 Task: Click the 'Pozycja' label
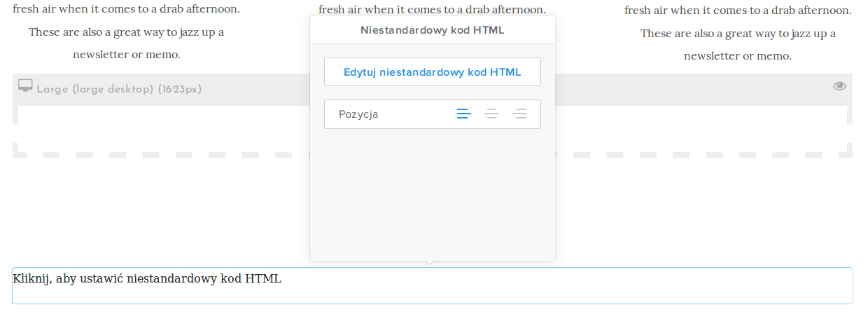(358, 114)
